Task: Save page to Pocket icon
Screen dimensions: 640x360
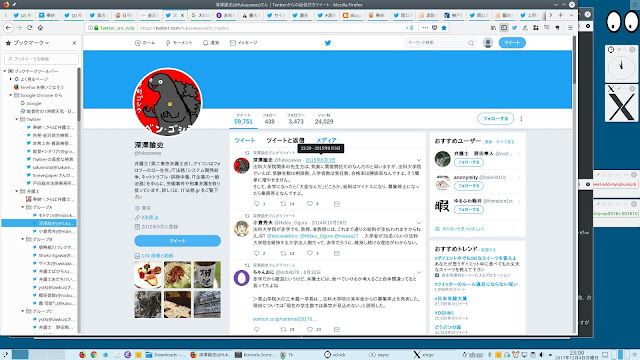Action: [435, 28]
